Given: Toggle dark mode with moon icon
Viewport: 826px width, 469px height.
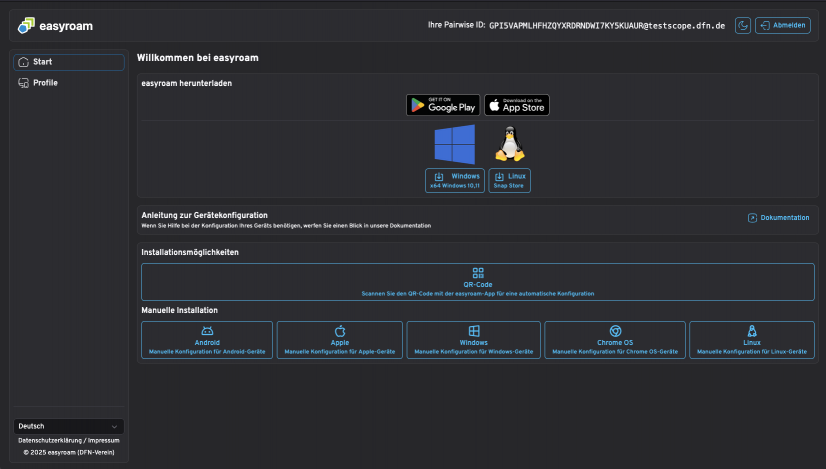Looking at the screenshot, I should coord(742,25).
